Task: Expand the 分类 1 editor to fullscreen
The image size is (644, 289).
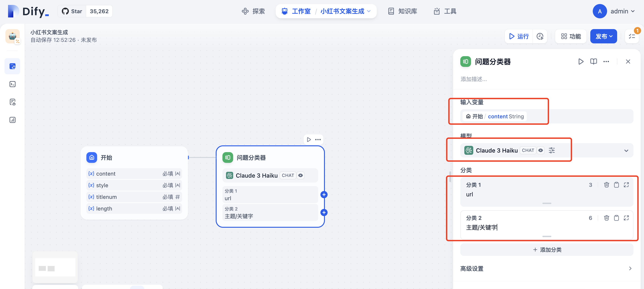Action: click(626, 185)
